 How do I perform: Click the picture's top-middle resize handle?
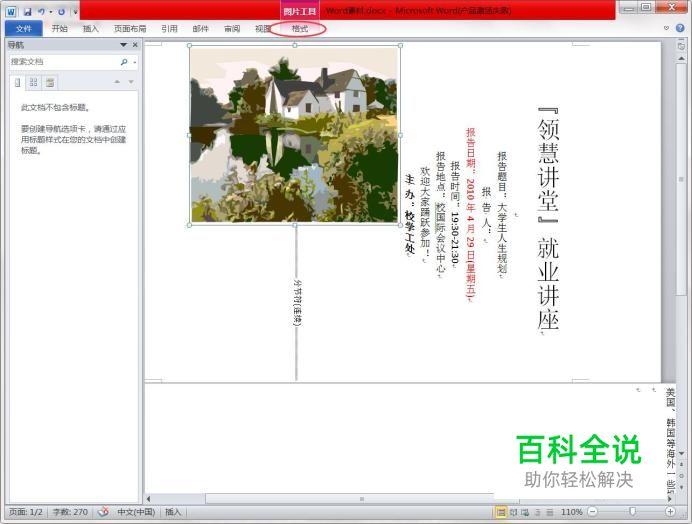[x=295, y=45]
